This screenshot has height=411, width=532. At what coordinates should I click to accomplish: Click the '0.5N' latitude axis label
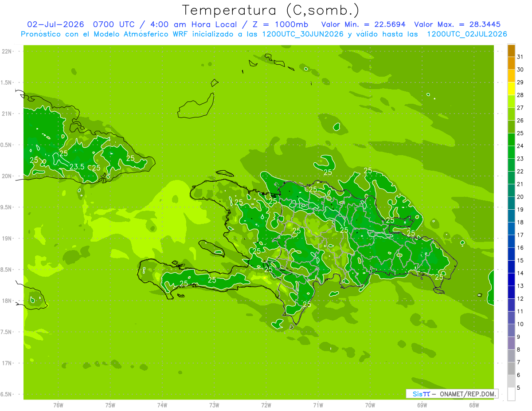pyautogui.click(x=7, y=145)
